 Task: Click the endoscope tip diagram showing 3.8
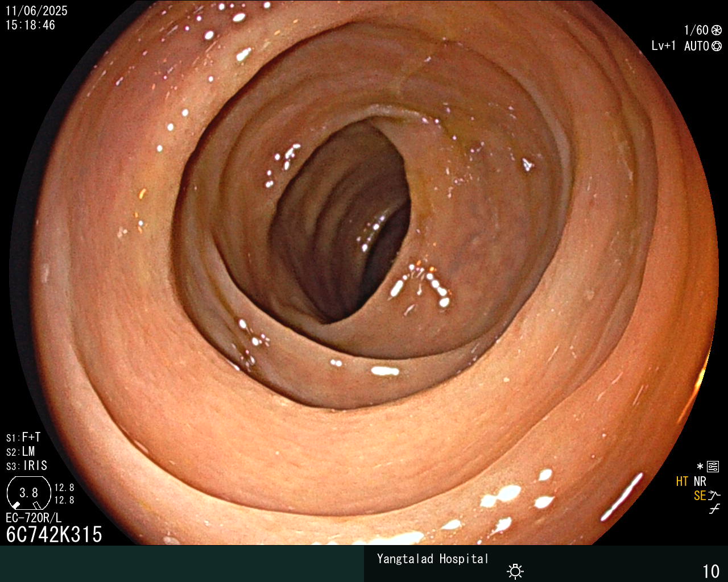pos(29,493)
